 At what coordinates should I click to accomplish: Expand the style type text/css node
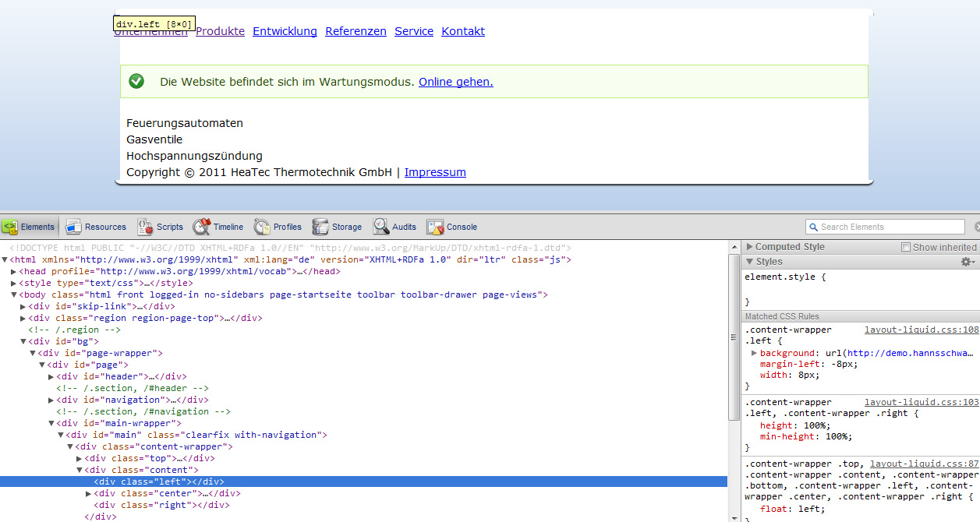pos(14,283)
